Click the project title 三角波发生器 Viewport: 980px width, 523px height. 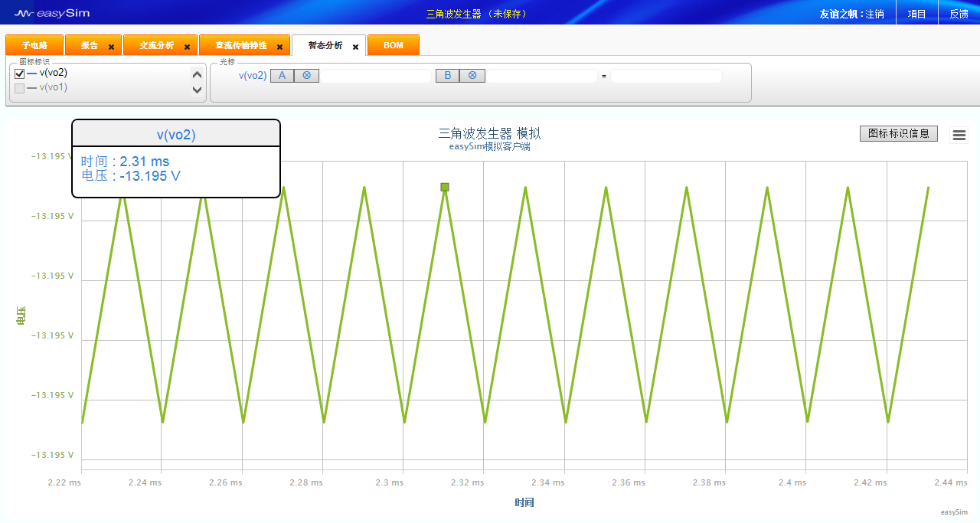pyautogui.click(x=453, y=14)
